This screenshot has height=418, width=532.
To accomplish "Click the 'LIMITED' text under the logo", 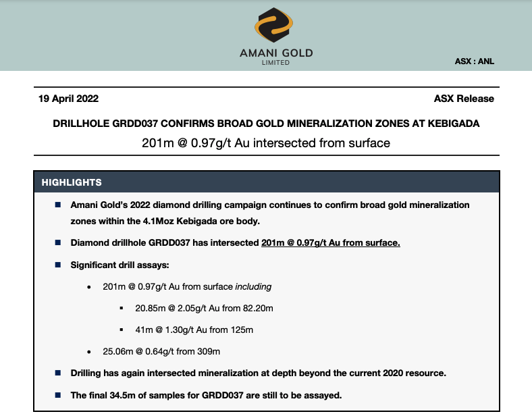I will coord(275,63).
